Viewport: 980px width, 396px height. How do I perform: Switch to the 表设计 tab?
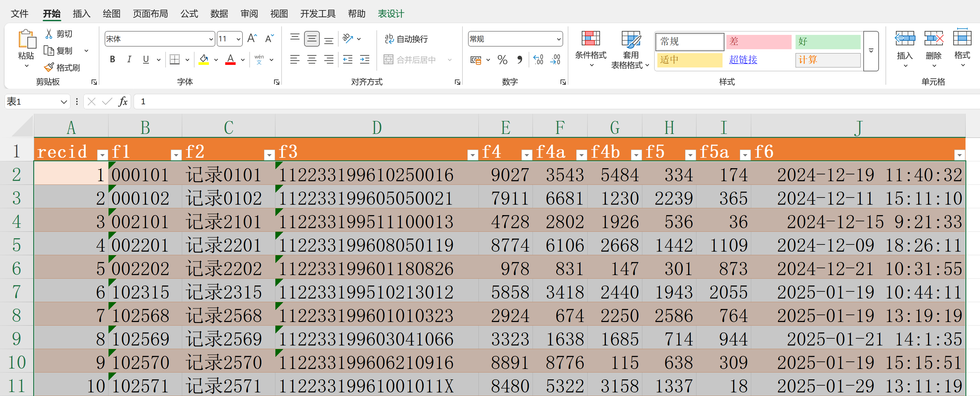pyautogui.click(x=391, y=14)
